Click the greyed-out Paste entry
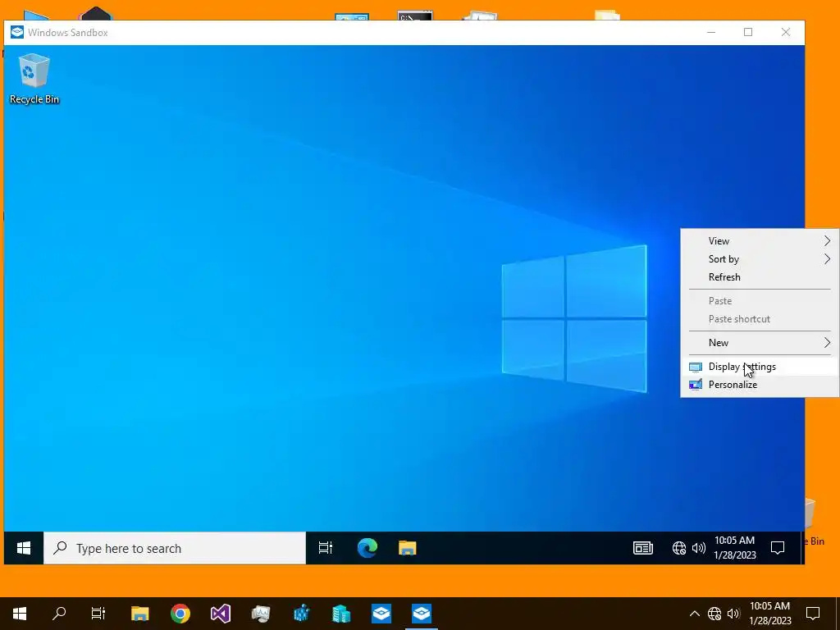Image resolution: width=840 pixels, height=630 pixels. 760,301
